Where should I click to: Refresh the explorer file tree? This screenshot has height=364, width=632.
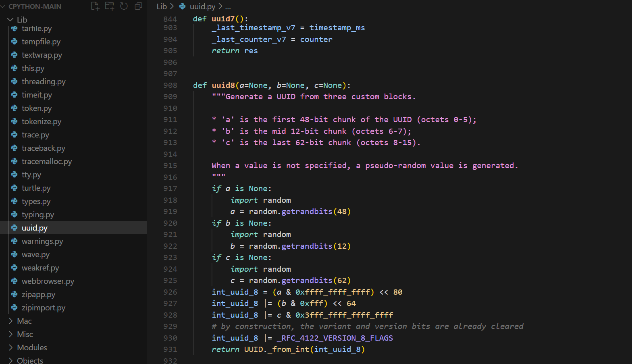(124, 6)
